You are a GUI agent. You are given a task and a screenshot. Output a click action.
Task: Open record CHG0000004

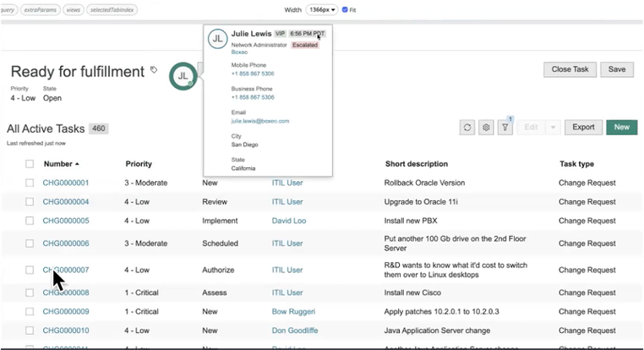click(x=66, y=202)
